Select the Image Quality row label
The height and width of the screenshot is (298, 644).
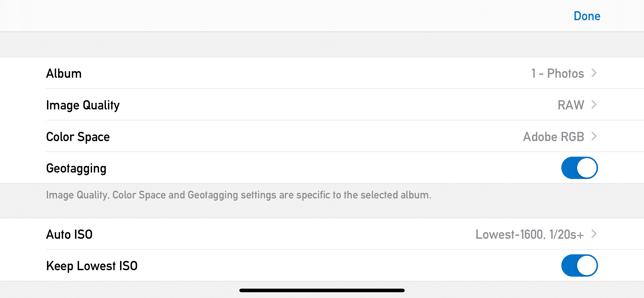[83, 105]
